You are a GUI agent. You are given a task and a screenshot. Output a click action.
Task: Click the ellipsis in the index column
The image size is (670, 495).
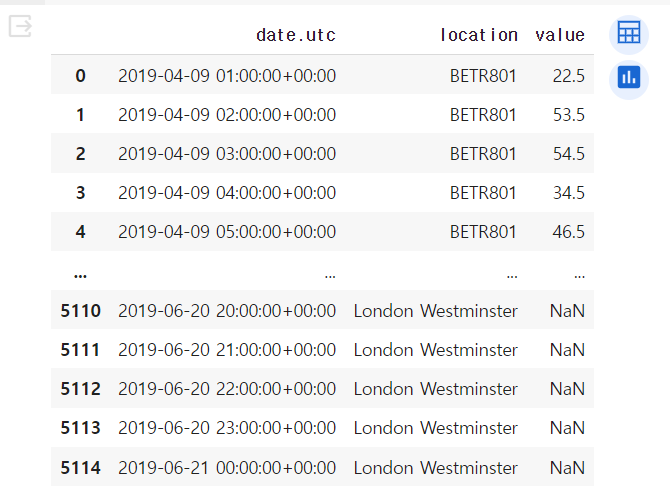click(x=80, y=275)
